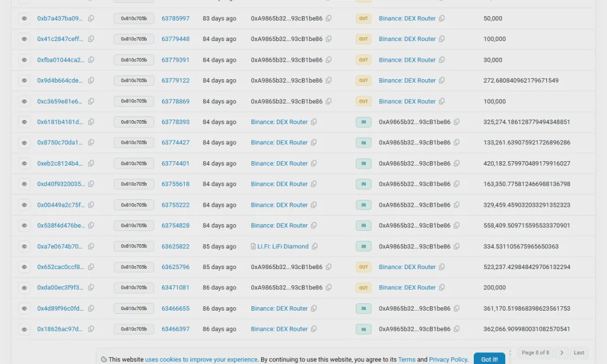Open transaction 0xb7a437ba09 details
607x364 pixels.
[60, 19]
